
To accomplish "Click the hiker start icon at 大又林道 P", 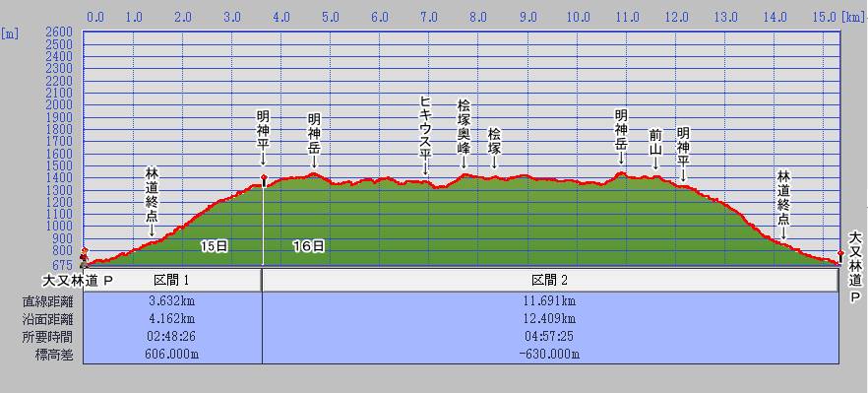I will click(85, 257).
